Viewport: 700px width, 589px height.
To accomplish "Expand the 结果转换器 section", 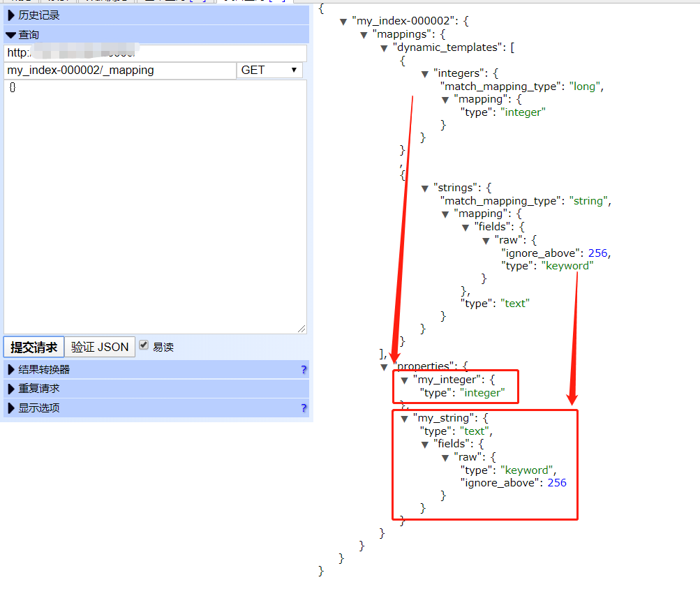I will click(x=156, y=369).
